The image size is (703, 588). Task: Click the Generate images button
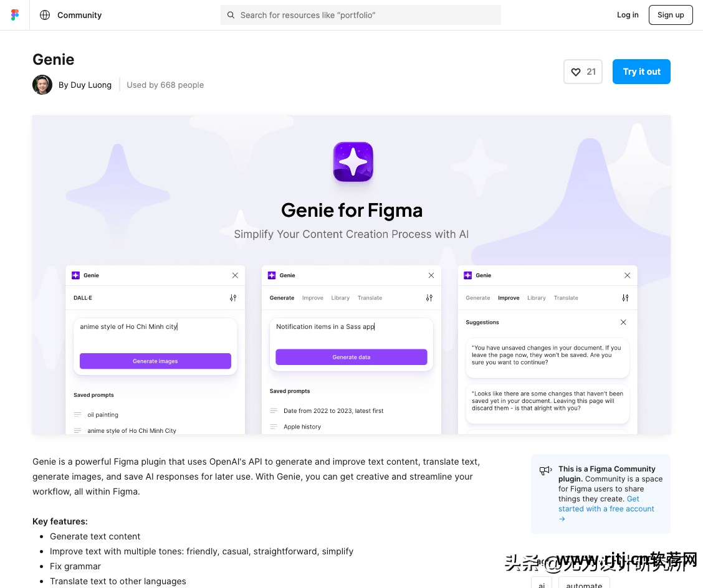(155, 361)
